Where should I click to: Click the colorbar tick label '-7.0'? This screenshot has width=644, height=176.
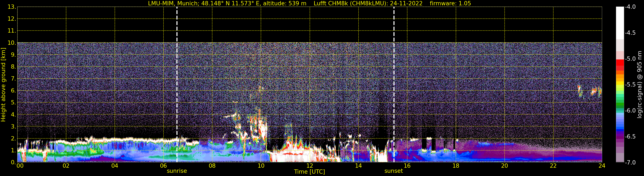pos(630,163)
